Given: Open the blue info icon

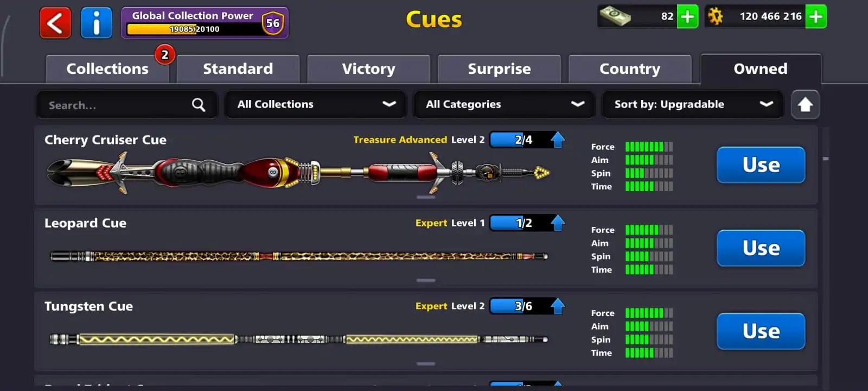Looking at the screenshot, I should point(96,23).
